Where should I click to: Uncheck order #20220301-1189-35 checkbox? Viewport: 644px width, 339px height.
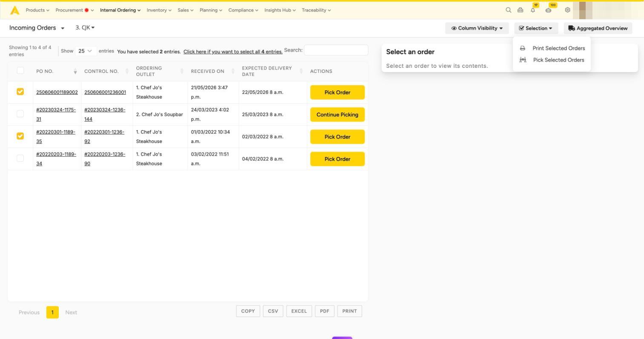pyautogui.click(x=20, y=136)
